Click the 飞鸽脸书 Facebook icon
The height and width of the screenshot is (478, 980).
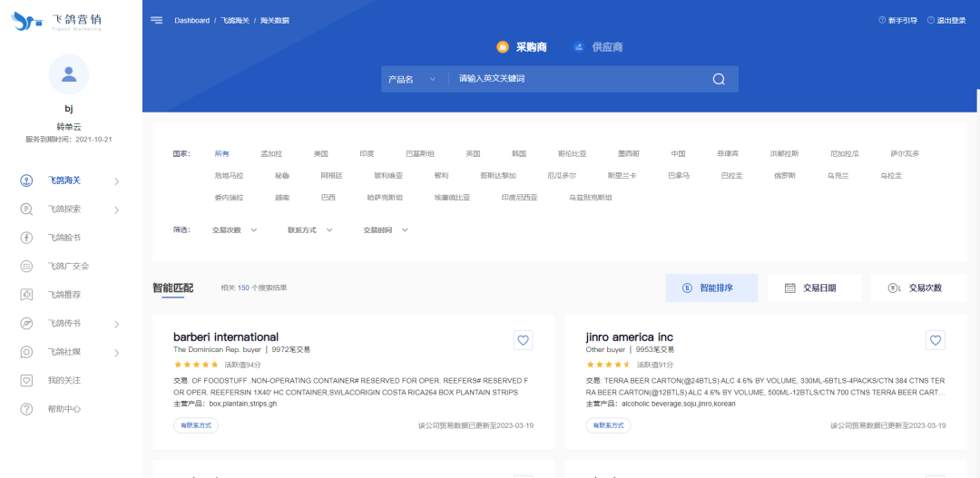pos(26,238)
